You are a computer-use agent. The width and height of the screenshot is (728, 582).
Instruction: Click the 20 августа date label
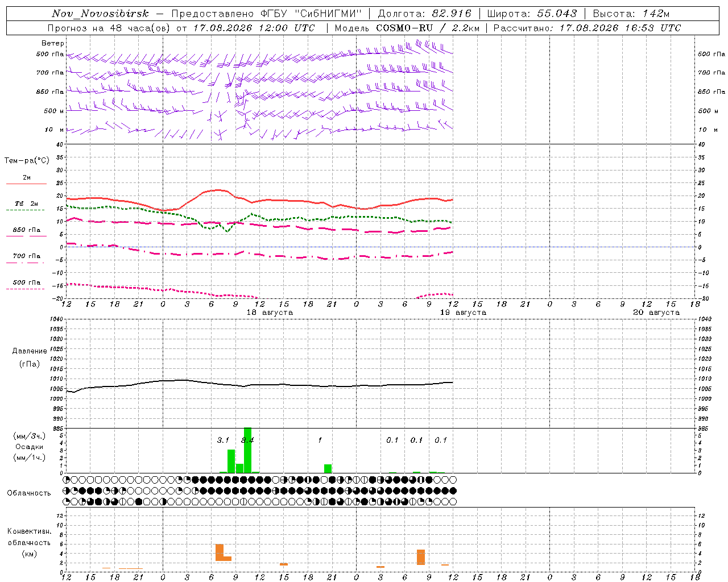click(x=656, y=313)
